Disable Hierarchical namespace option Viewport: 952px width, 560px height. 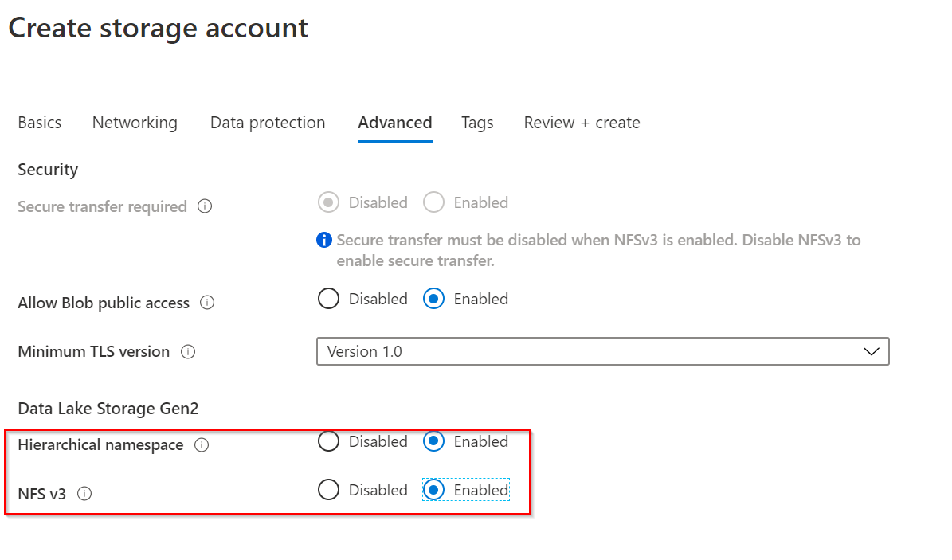pos(328,441)
